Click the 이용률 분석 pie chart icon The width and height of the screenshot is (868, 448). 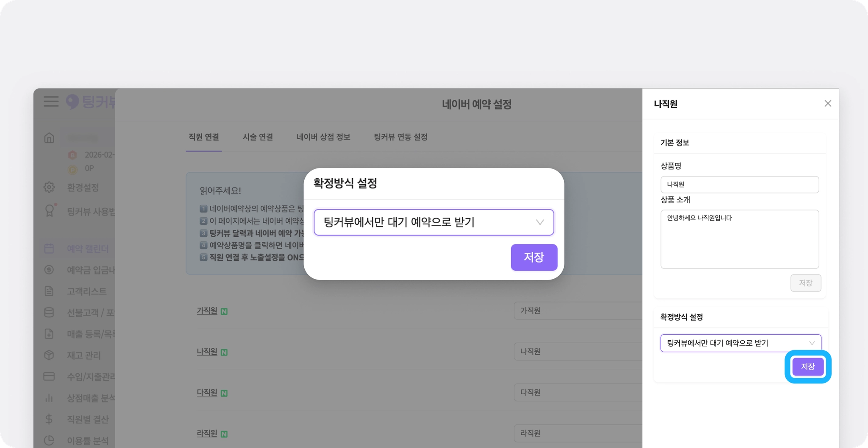tap(49, 441)
